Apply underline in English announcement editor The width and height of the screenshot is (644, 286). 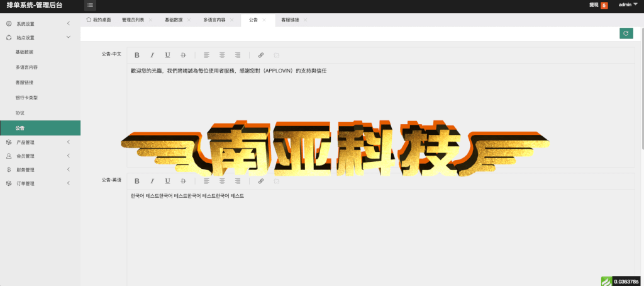tap(167, 181)
